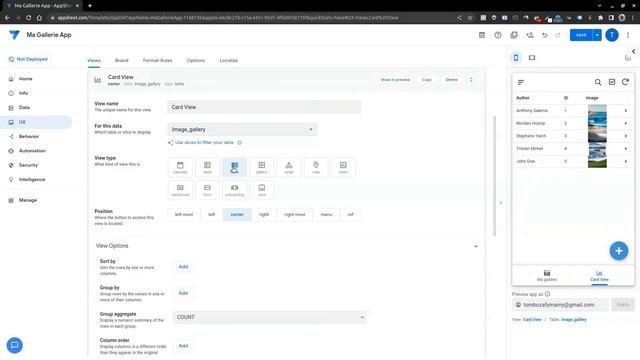Select the calendar view type
This screenshot has height=360, width=640.
(180, 167)
